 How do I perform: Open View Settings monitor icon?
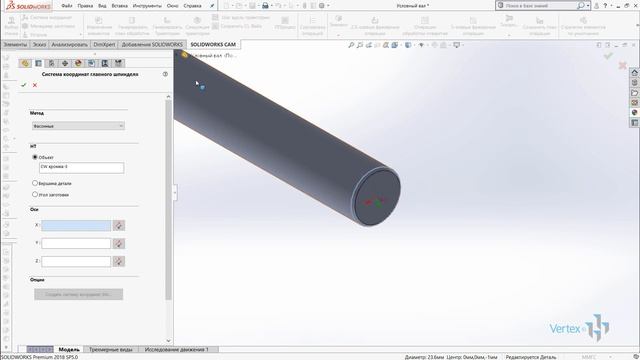point(457,45)
